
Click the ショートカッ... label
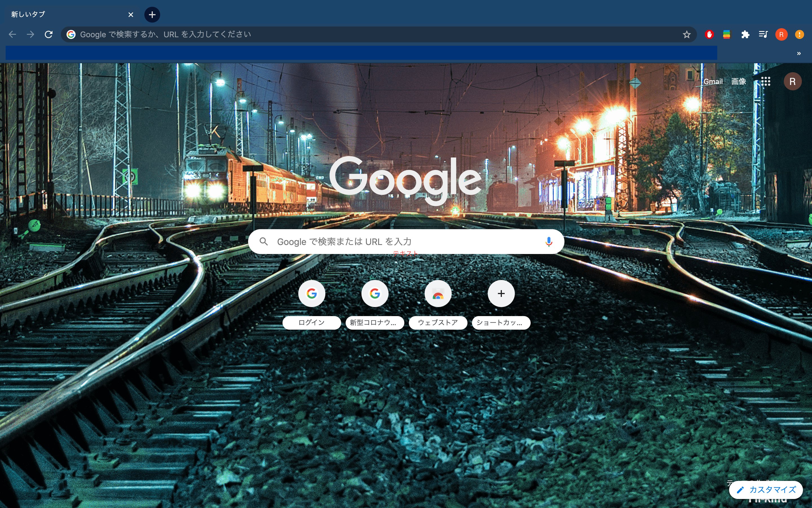[x=501, y=323]
